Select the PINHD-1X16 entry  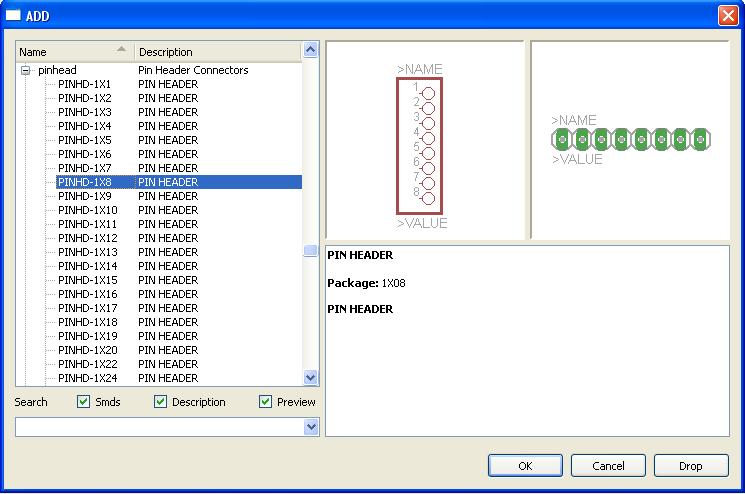click(x=87, y=294)
